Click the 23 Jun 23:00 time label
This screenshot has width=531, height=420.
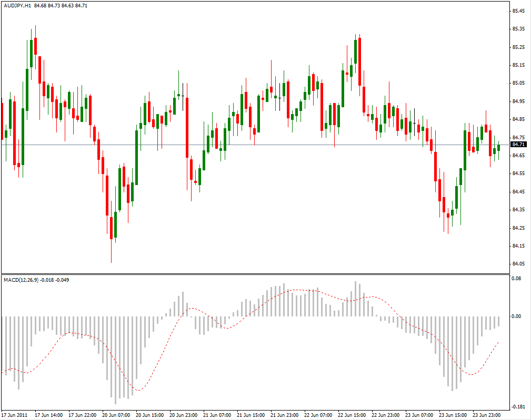(x=487, y=415)
